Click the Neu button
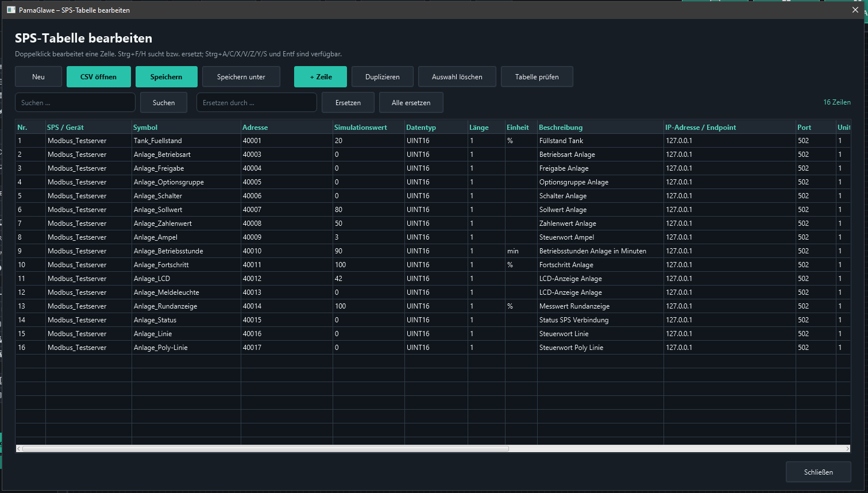 [x=38, y=76]
